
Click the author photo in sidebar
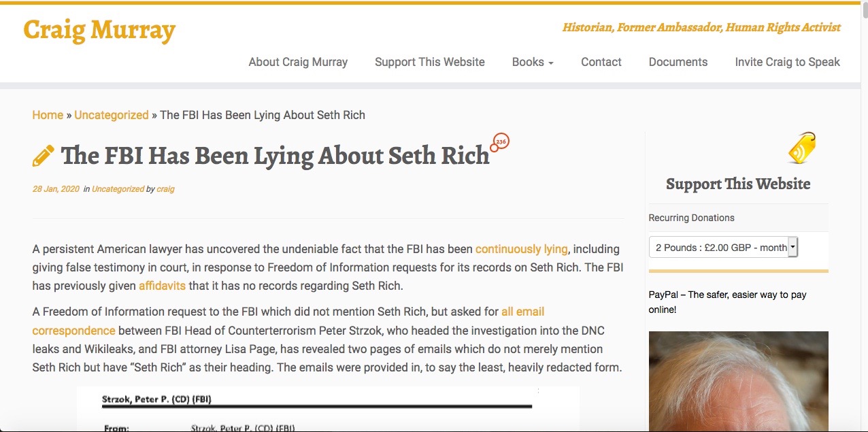pos(738,381)
